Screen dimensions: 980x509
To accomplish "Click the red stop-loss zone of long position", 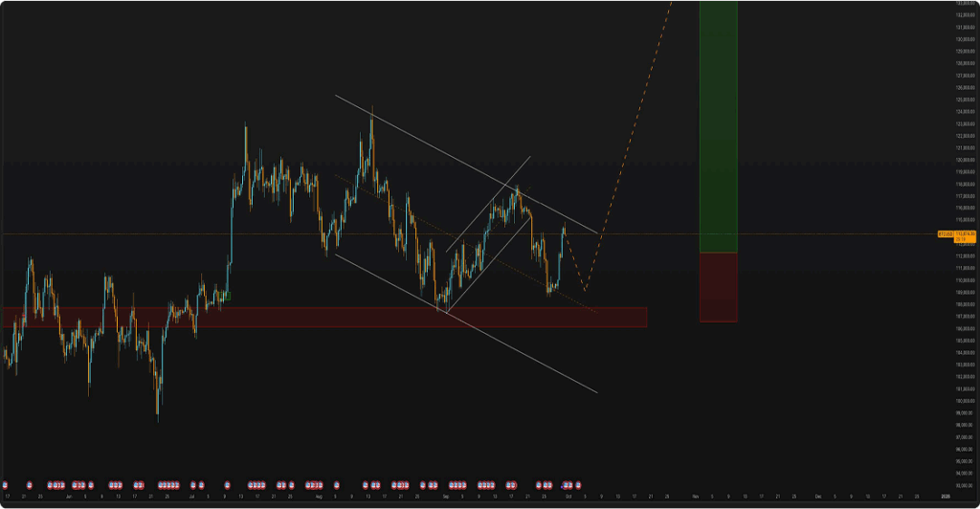I will click(x=718, y=287).
